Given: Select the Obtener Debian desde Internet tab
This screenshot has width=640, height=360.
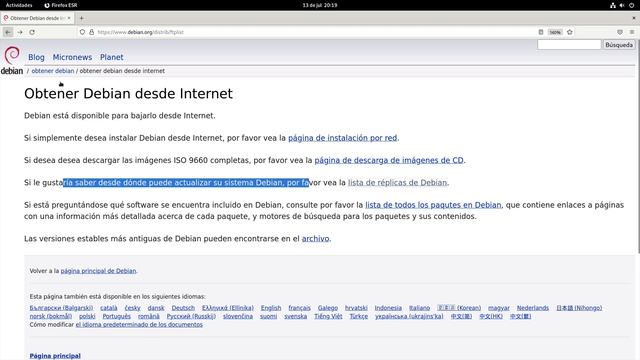Looking at the screenshot, I should coord(37,18).
